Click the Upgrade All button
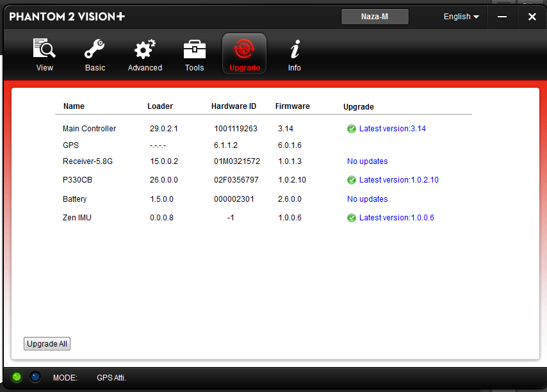This screenshot has width=547, height=392. [x=47, y=343]
